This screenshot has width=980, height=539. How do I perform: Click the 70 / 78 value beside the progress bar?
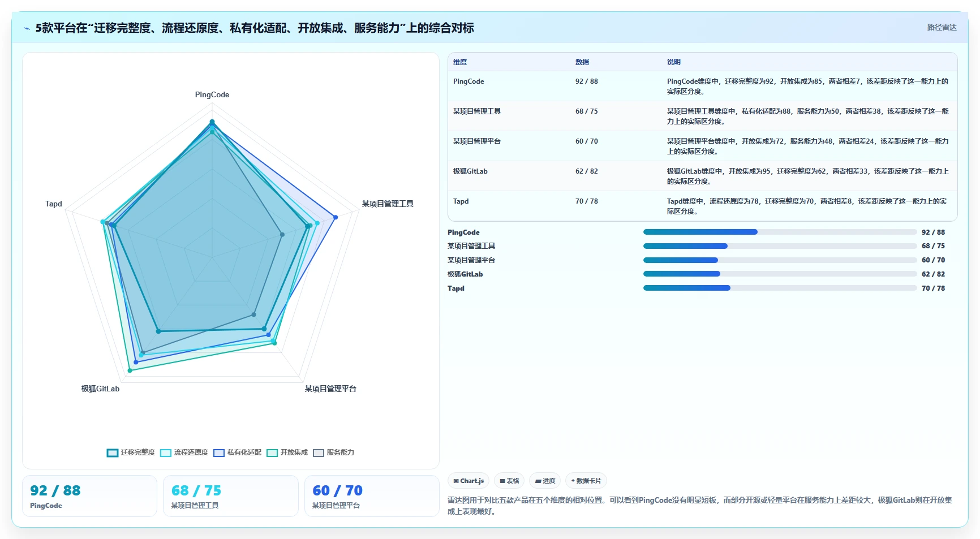coord(933,288)
